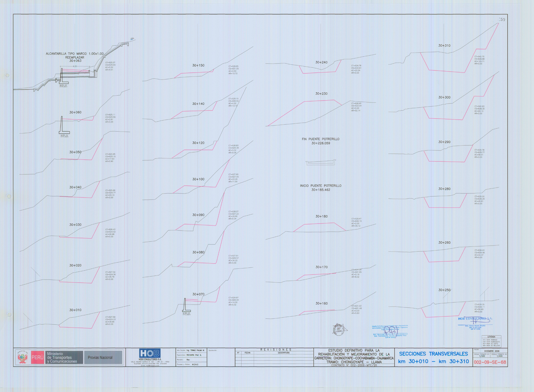
Task: Click the 'FECHA' column header in revisions table
Action: click(247, 353)
